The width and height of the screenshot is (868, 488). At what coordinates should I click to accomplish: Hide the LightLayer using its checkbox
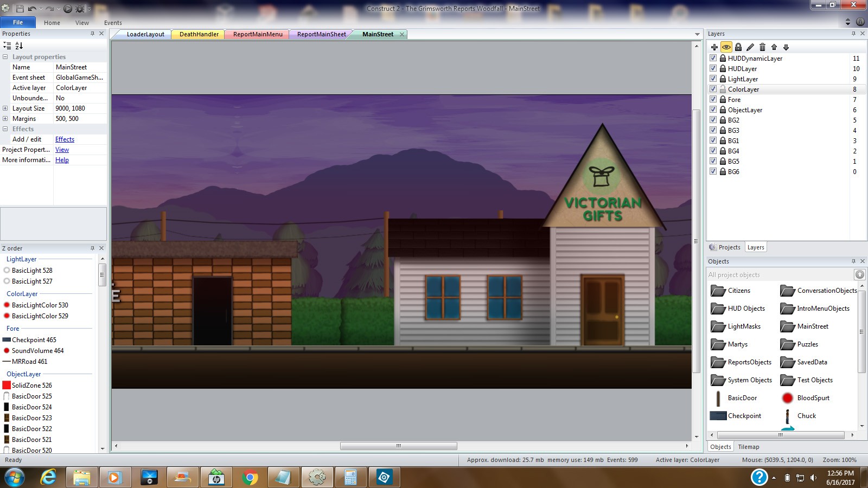coord(713,79)
